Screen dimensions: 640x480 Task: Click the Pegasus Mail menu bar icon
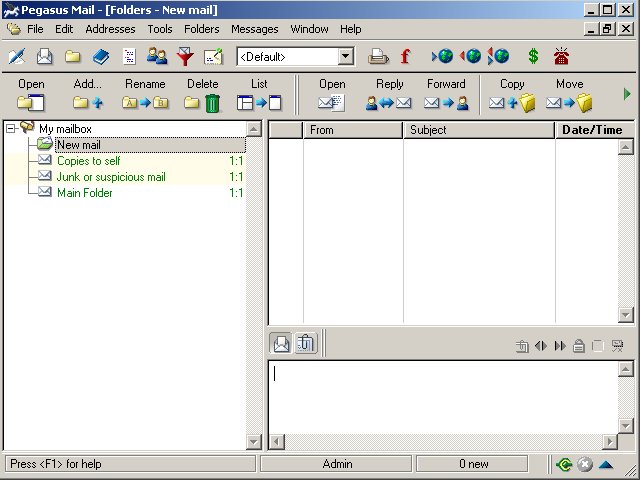14,29
